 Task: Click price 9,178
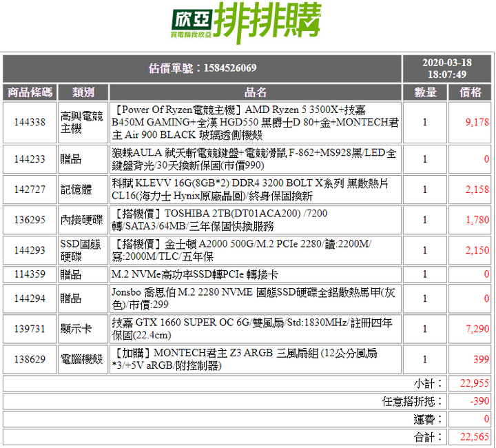pos(477,122)
